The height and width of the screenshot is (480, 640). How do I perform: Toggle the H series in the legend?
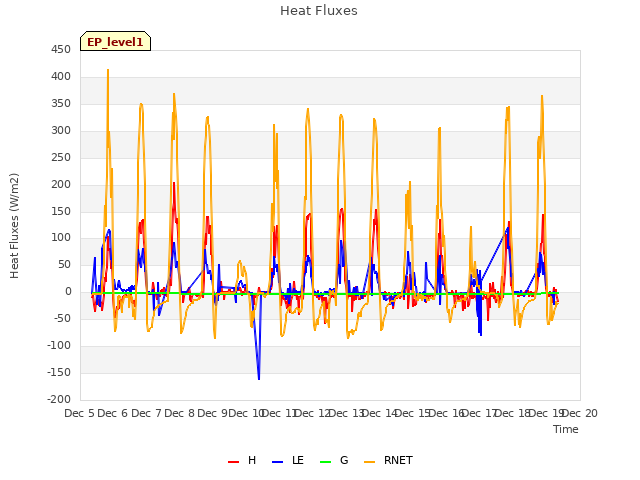[242, 460]
